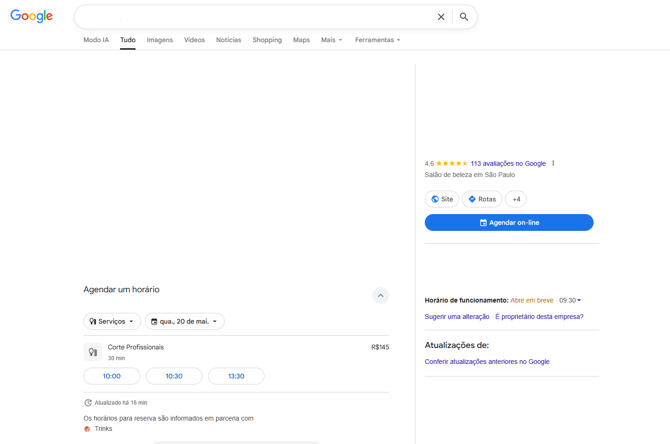Click É proprietário desta empresa? link

(x=539, y=317)
